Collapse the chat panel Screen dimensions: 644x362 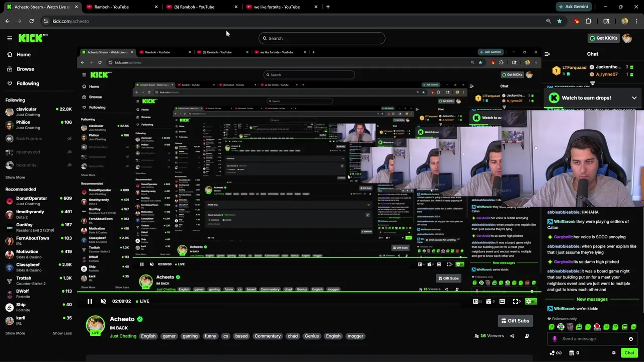pos(547,54)
